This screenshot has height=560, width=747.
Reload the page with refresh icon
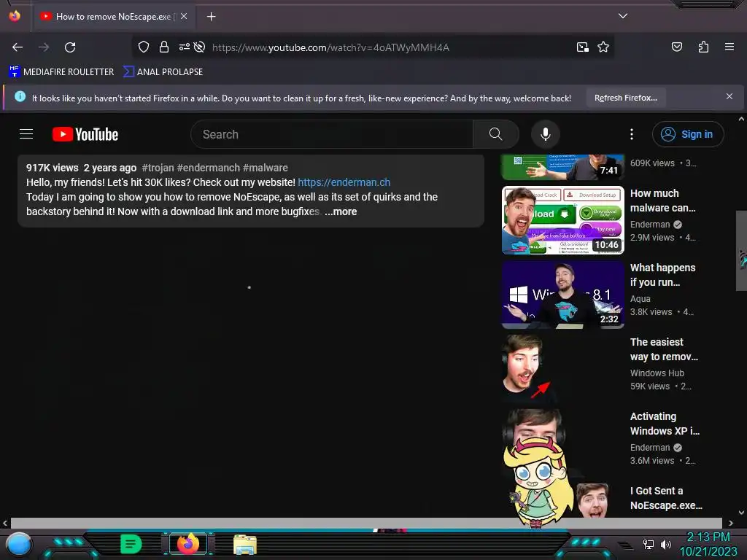pos(70,47)
